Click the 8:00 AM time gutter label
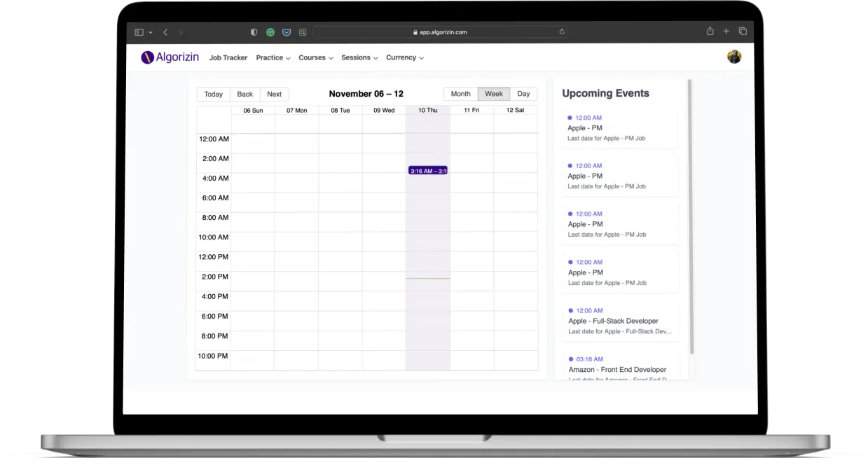 (215, 218)
